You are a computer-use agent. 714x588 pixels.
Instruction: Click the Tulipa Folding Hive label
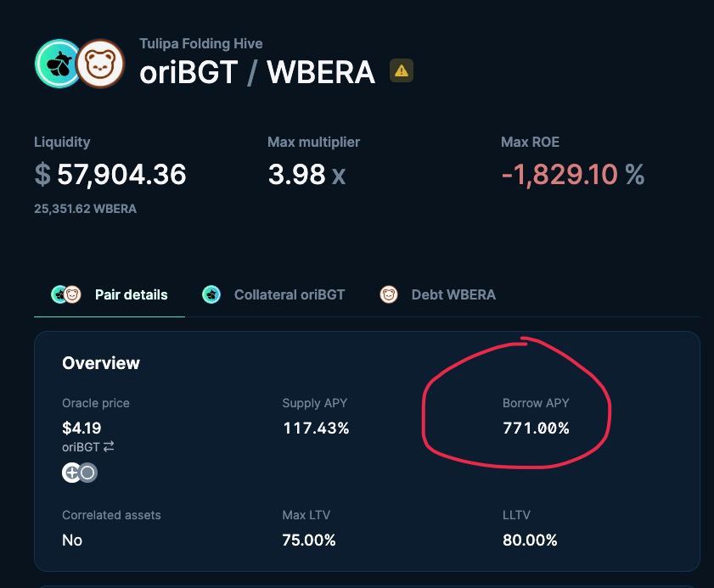pyautogui.click(x=201, y=43)
